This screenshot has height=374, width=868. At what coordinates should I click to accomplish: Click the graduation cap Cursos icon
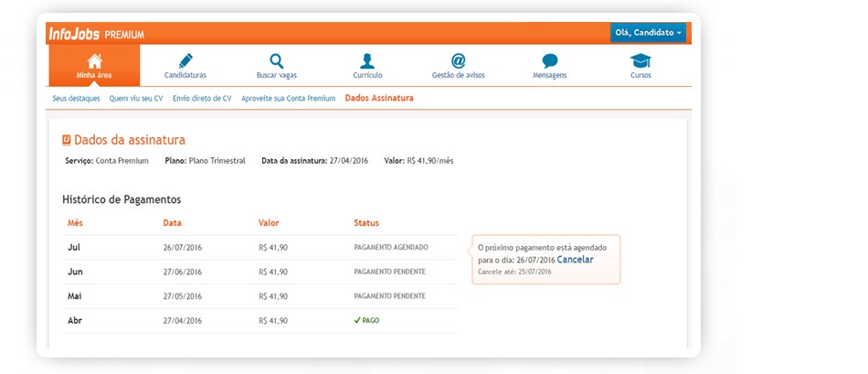click(640, 60)
